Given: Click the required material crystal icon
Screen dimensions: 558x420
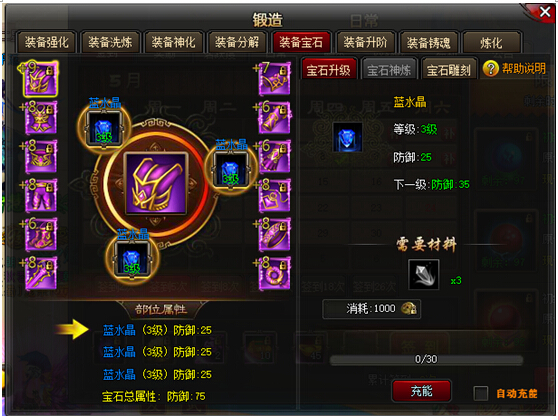Looking at the screenshot, I should [x=424, y=274].
